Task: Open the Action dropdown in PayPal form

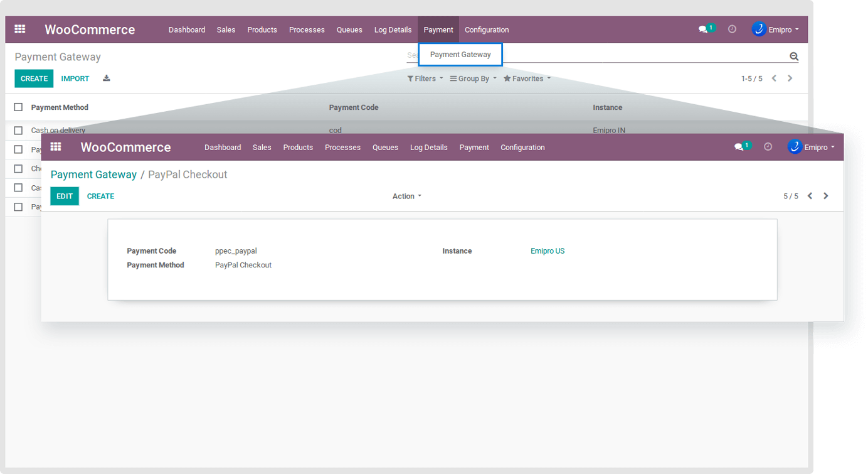Action: (x=407, y=197)
